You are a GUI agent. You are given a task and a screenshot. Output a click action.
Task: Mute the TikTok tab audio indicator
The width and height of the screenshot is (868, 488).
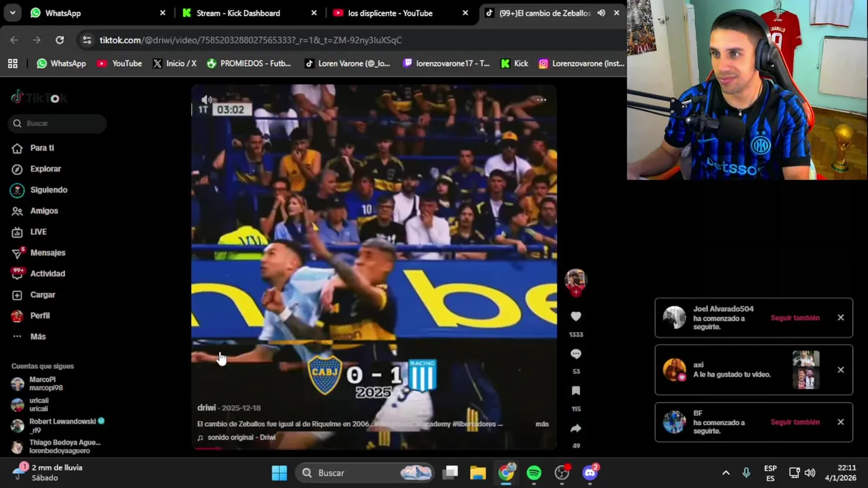coord(601,13)
